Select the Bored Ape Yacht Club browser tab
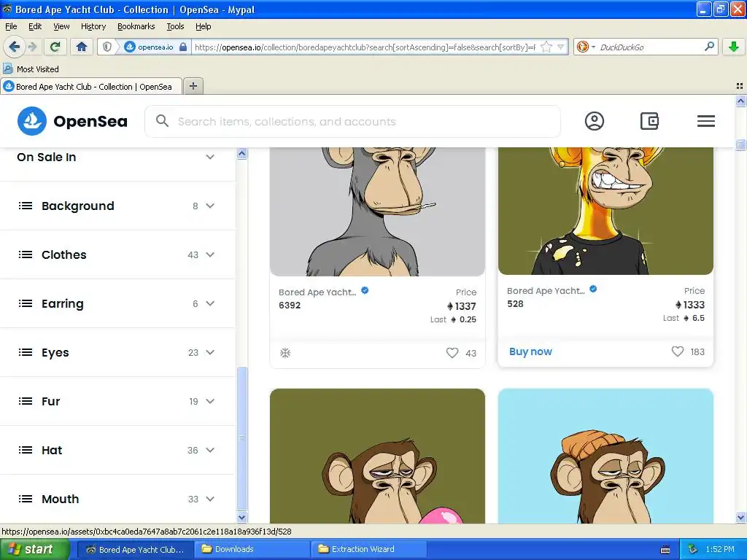Image resolution: width=747 pixels, height=560 pixels. tap(91, 86)
